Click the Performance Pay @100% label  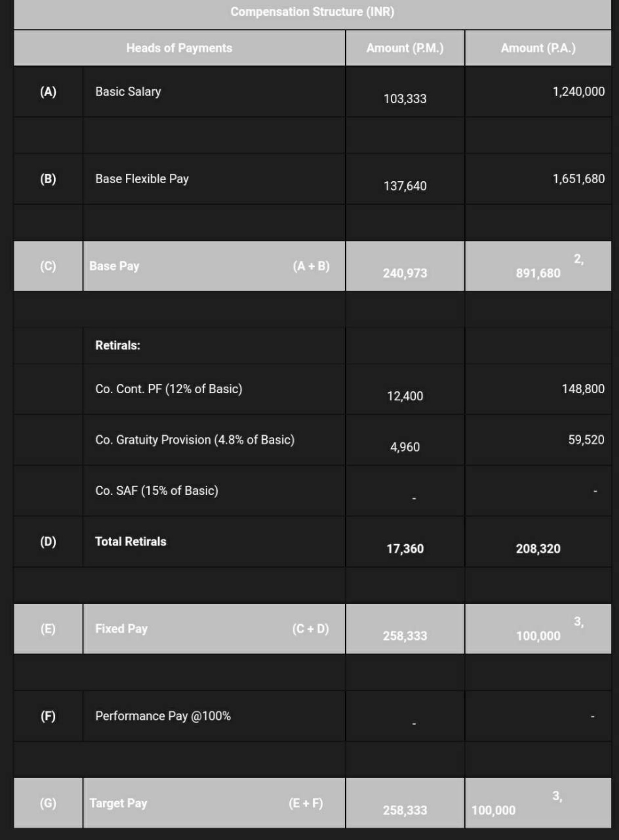click(163, 716)
